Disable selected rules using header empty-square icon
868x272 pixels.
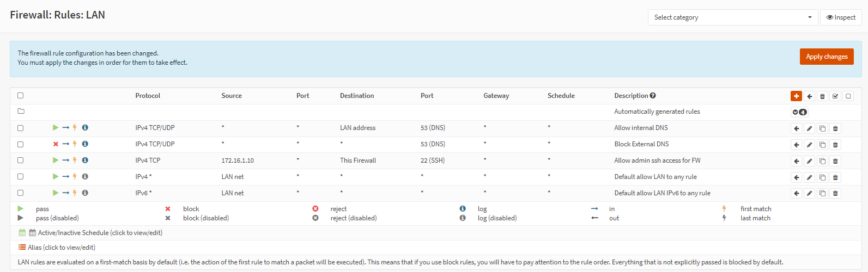click(x=848, y=96)
